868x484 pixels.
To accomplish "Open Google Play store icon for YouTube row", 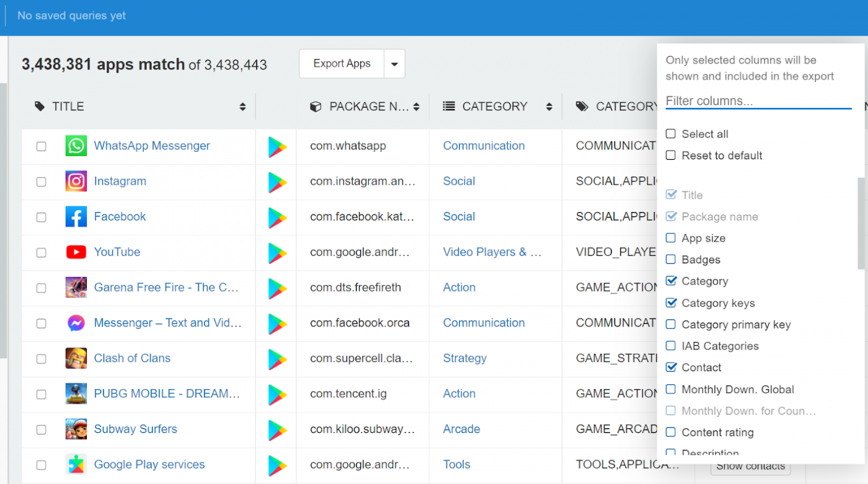I will (277, 253).
